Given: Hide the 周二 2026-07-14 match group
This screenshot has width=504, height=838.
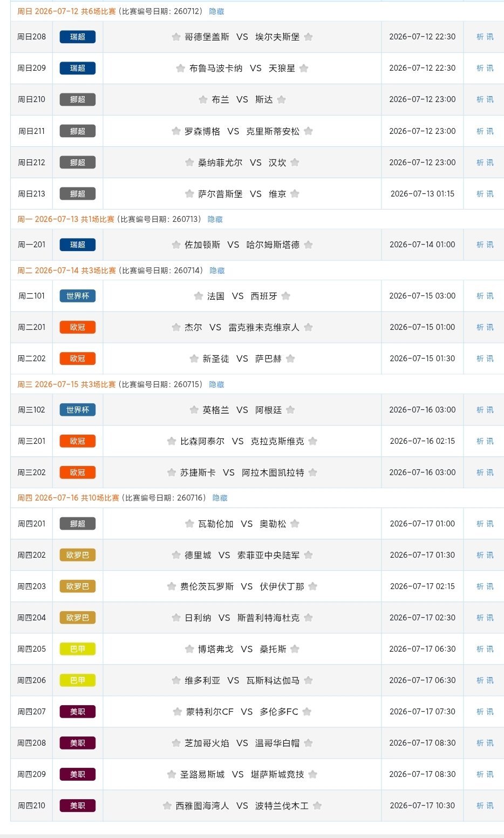Looking at the screenshot, I should coord(216,271).
